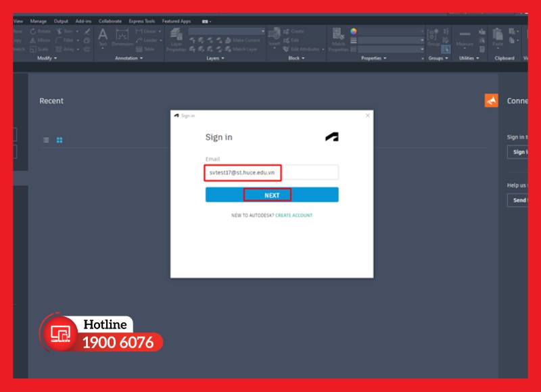Click Create in the Block panel

[293, 31]
